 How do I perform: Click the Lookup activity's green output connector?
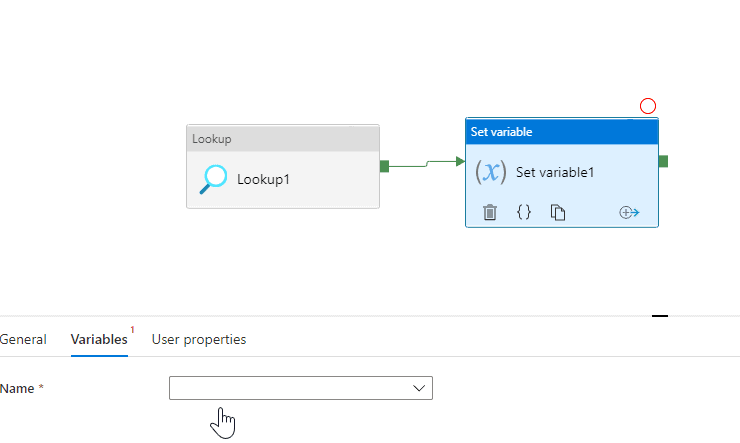click(x=384, y=166)
